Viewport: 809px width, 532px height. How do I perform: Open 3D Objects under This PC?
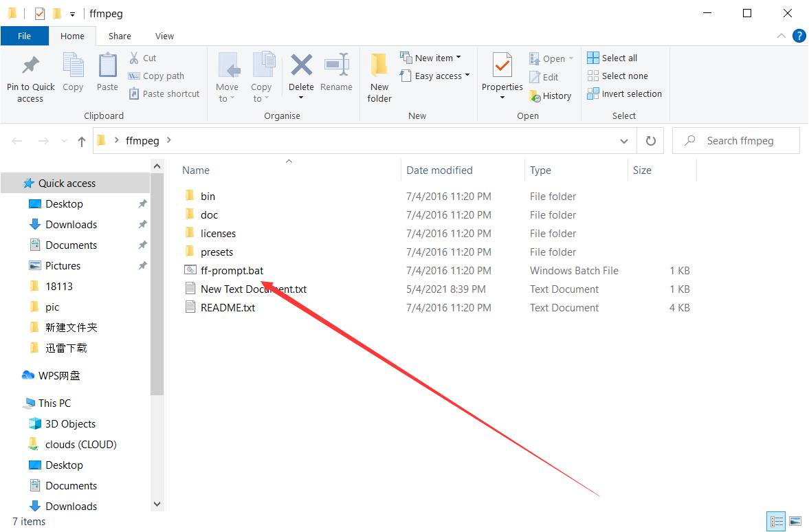tap(70, 423)
